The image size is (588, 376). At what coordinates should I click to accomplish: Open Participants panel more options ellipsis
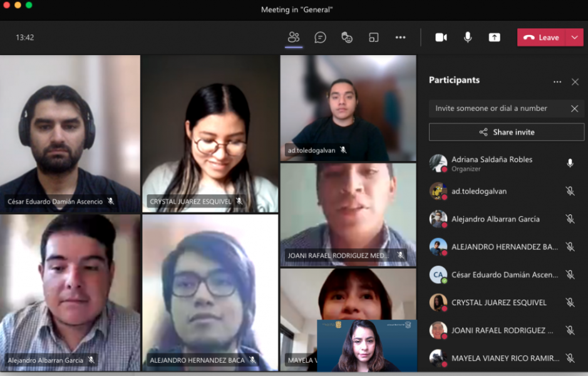click(557, 81)
